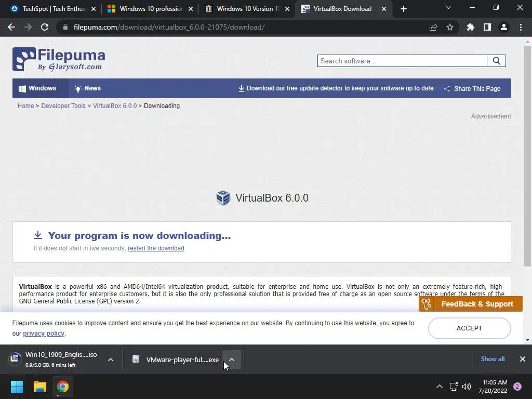Expand options for VMware-player download

point(232,360)
